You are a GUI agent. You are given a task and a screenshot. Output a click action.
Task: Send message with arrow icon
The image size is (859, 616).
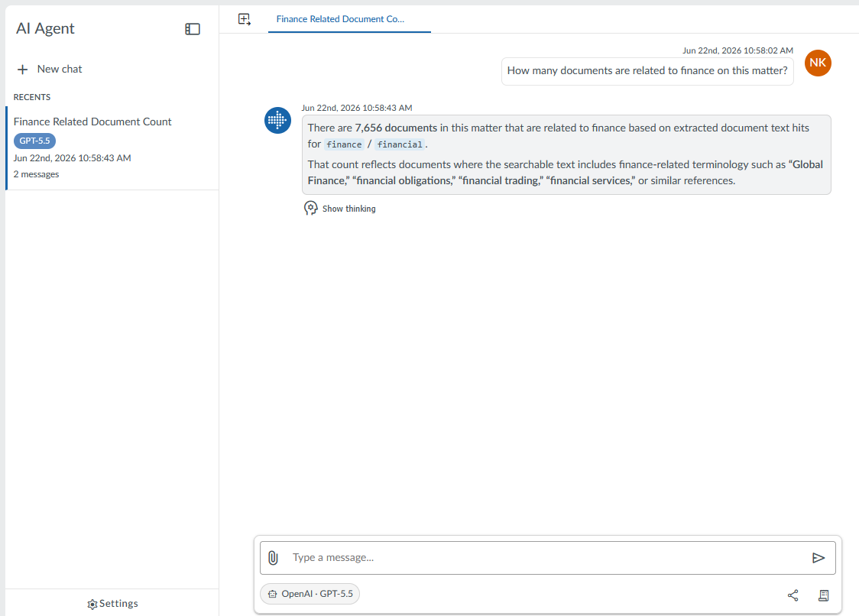818,558
